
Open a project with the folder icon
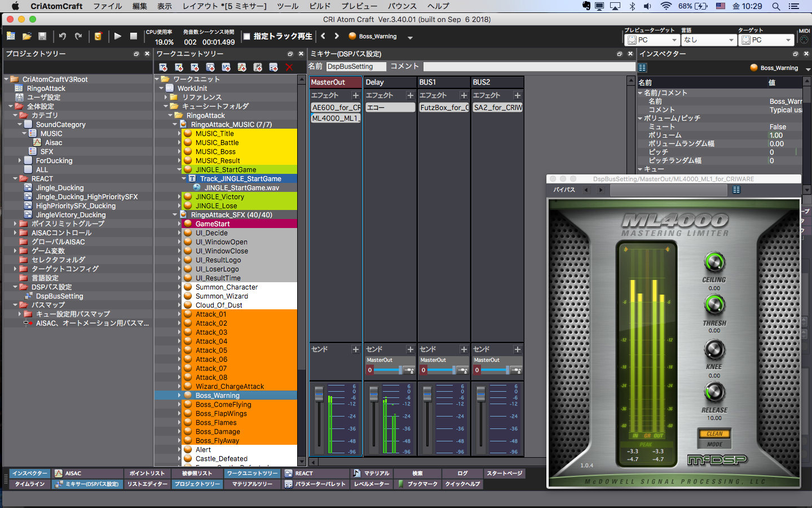[27, 36]
